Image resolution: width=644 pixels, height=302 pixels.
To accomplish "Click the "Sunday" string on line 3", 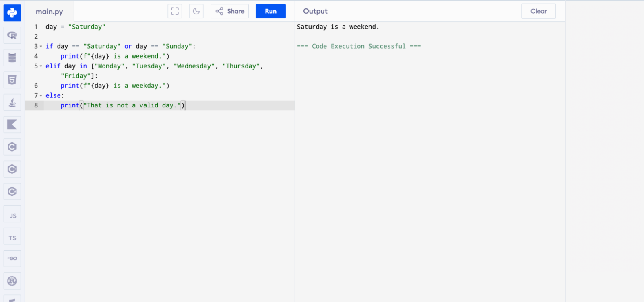I will coord(177,46).
